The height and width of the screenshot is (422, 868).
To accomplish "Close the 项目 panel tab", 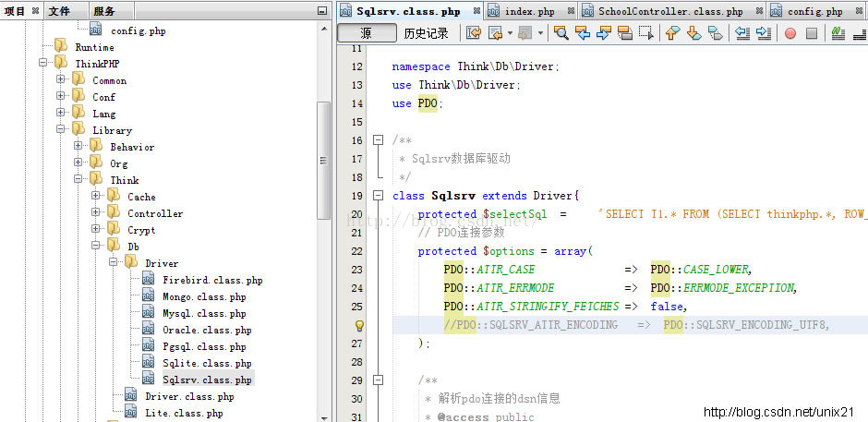I will point(35,10).
